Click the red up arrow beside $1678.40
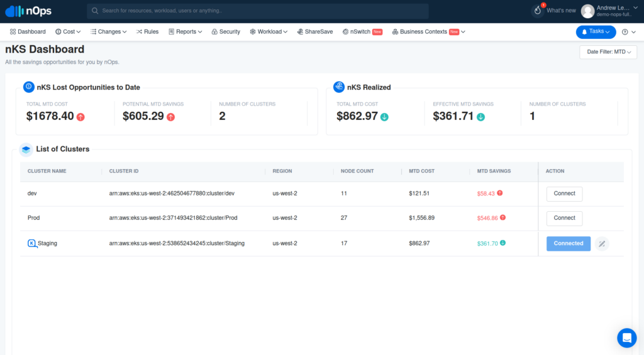 (80, 117)
